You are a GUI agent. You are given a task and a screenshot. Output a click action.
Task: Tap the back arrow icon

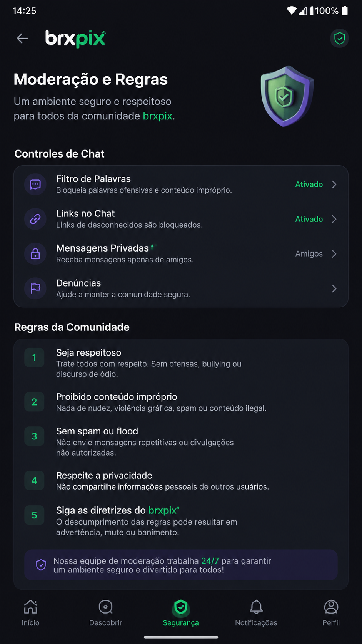[22, 38]
